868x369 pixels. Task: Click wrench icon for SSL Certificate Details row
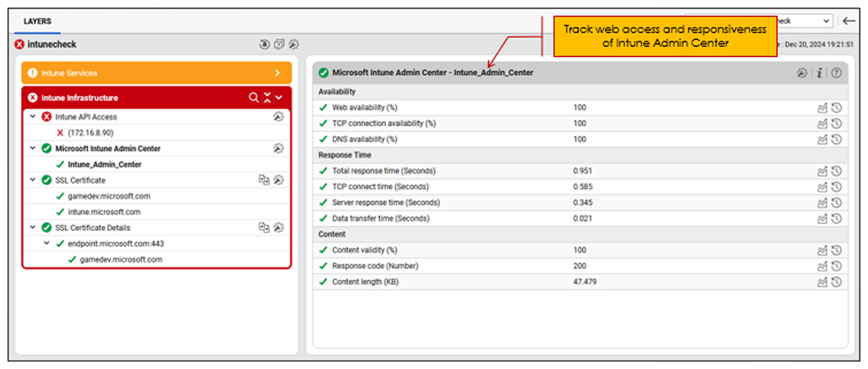click(278, 227)
